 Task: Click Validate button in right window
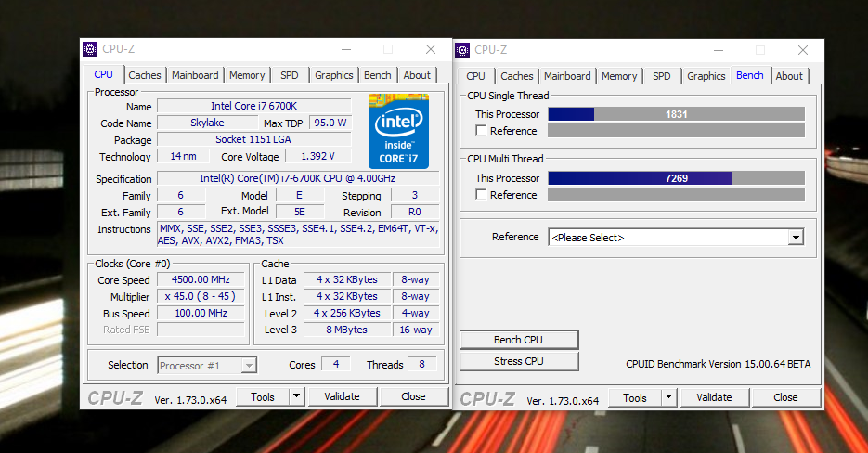pyautogui.click(x=714, y=397)
